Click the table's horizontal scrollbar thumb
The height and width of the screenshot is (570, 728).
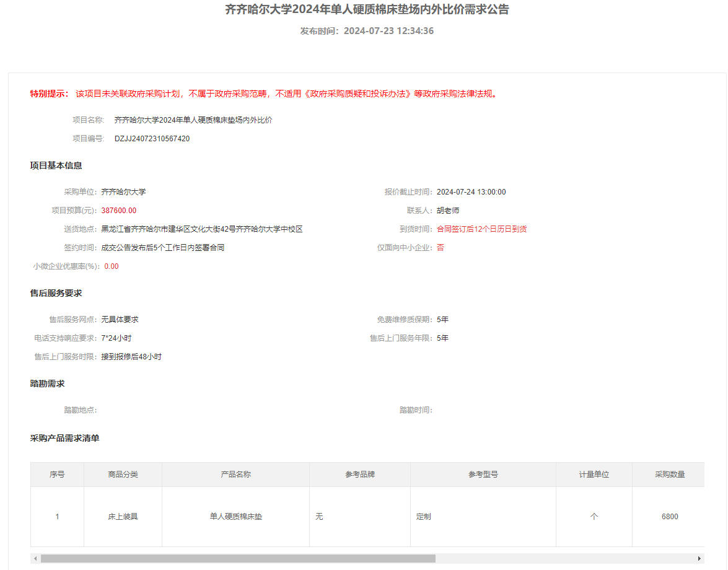238,558
